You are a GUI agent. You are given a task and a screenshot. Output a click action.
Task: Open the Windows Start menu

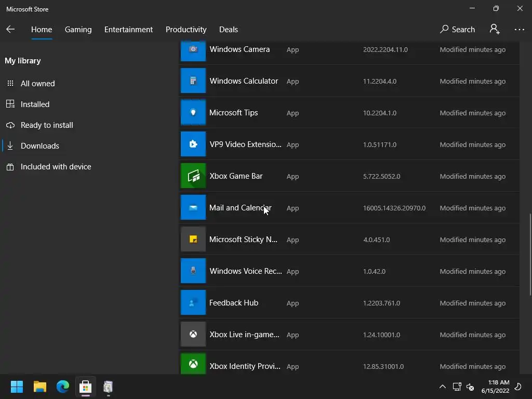pyautogui.click(x=17, y=387)
